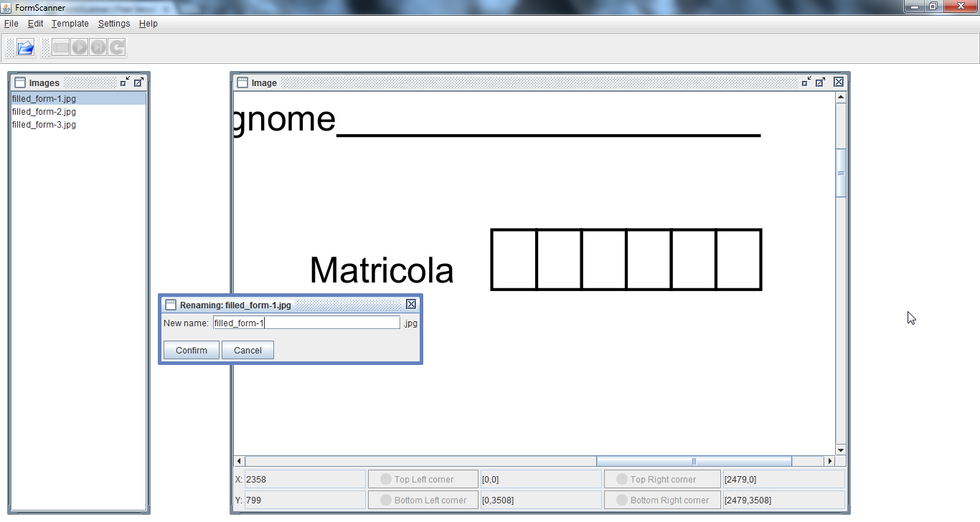Close the Image viewer frame
This screenshot has height=522, width=980.
coord(839,82)
